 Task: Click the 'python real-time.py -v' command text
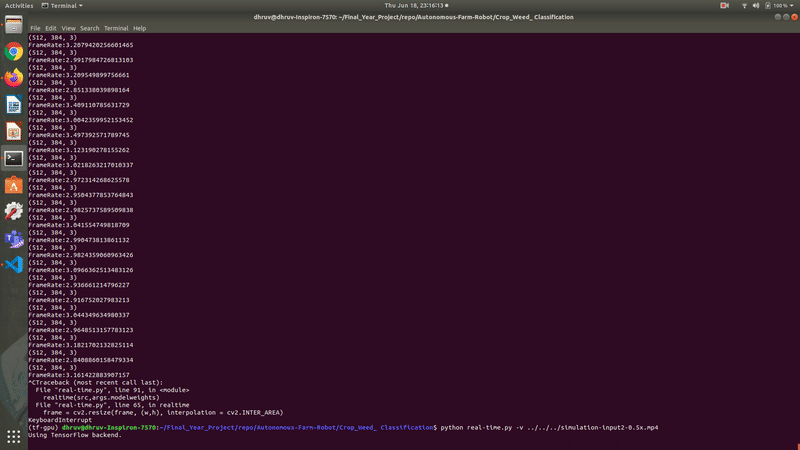coord(482,428)
